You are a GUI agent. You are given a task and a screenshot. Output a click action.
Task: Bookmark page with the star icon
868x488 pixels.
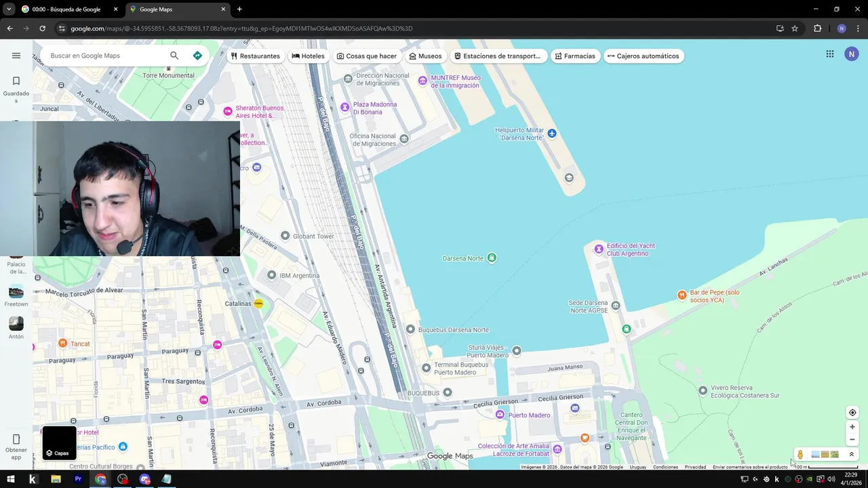795,28
